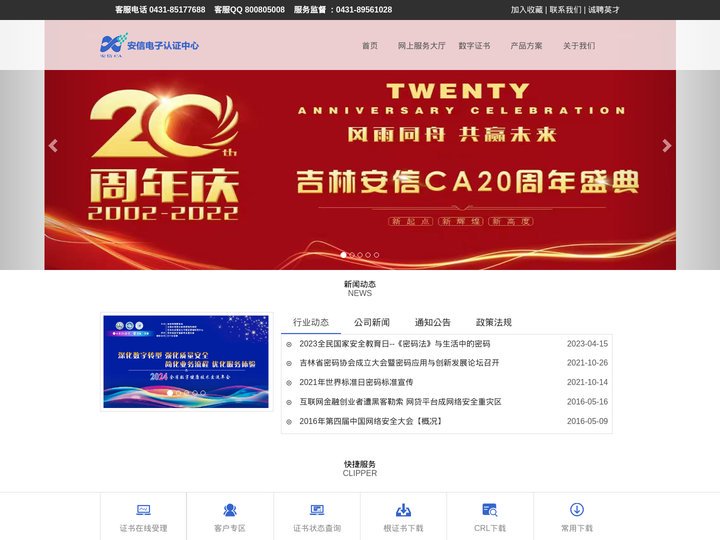Click date 2023-04-15 in news list
This screenshot has width=720, height=540.
click(587, 344)
